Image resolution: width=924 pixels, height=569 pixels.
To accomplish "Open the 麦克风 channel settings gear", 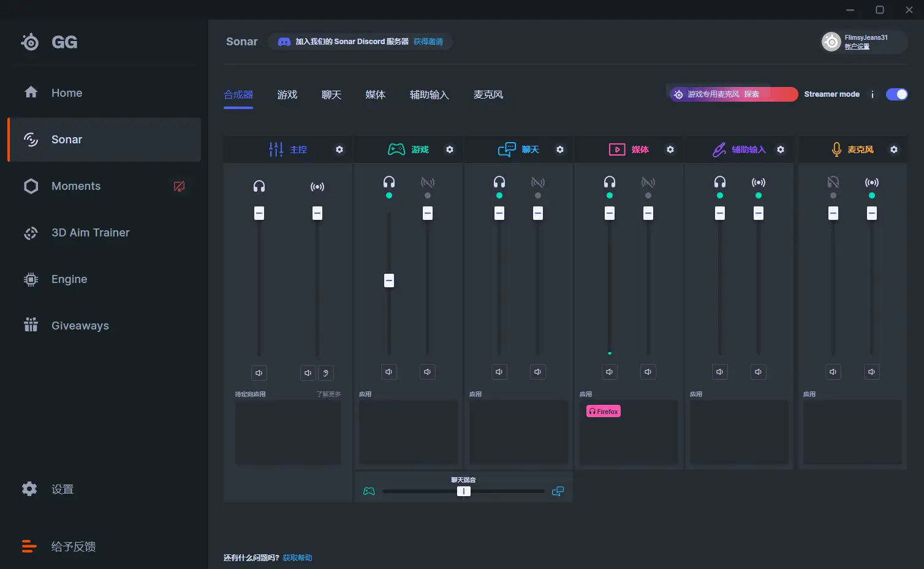I will click(x=894, y=149).
